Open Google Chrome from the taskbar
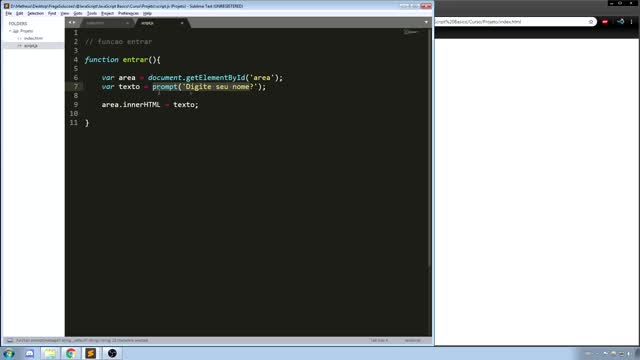The image size is (640, 360). tap(71, 353)
